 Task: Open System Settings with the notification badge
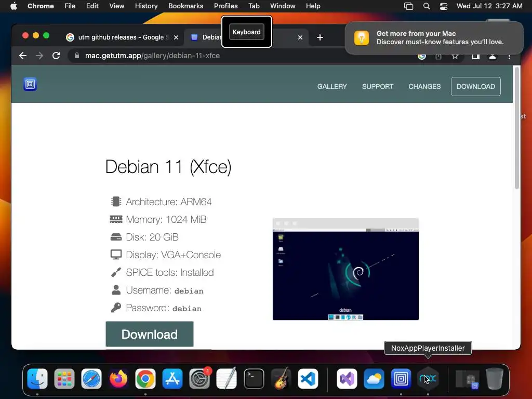tap(199, 379)
